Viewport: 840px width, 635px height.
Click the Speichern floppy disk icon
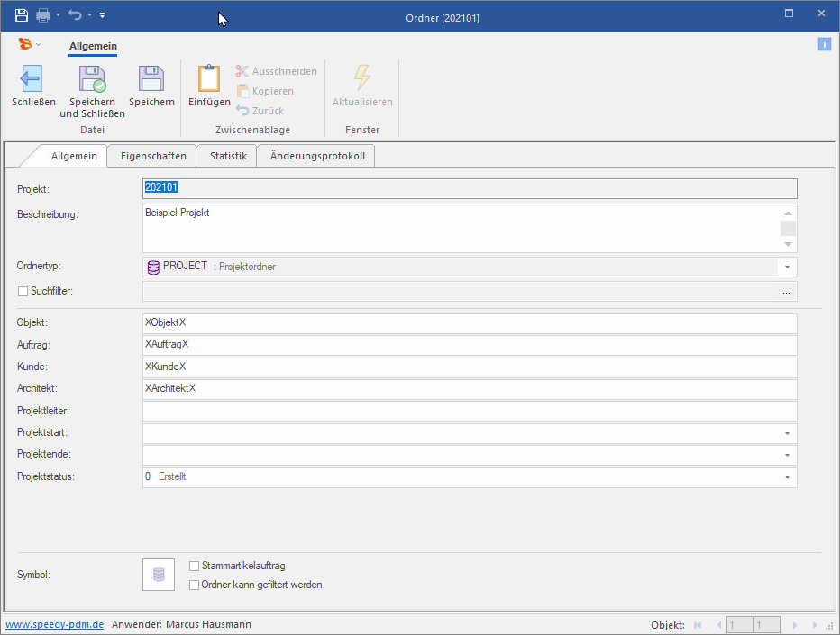click(x=151, y=79)
